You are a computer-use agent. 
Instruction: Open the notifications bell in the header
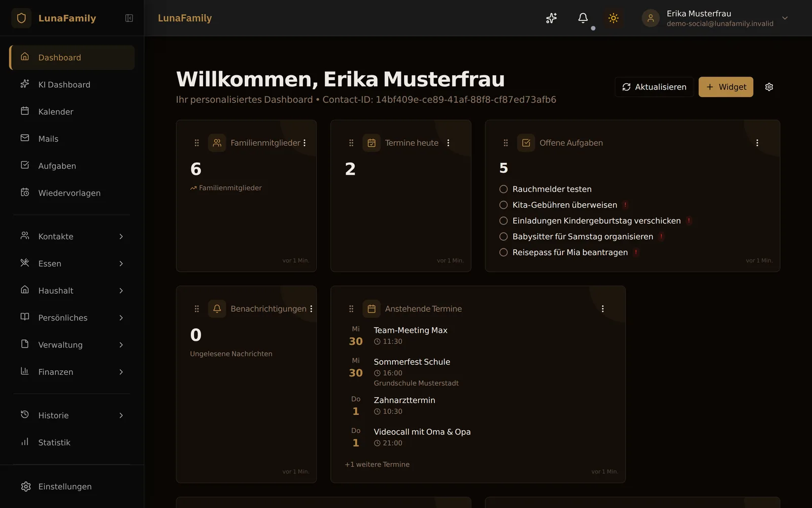(x=583, y=18)
